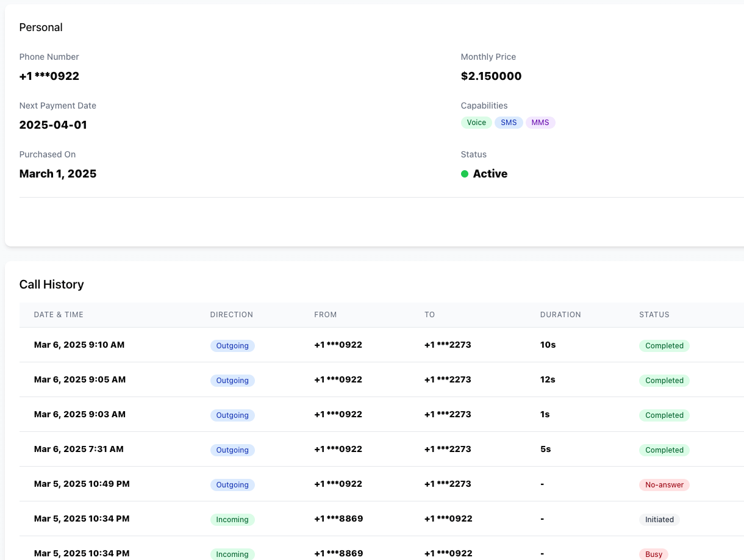Click the Initiated status badge

(x=659, y=519)
